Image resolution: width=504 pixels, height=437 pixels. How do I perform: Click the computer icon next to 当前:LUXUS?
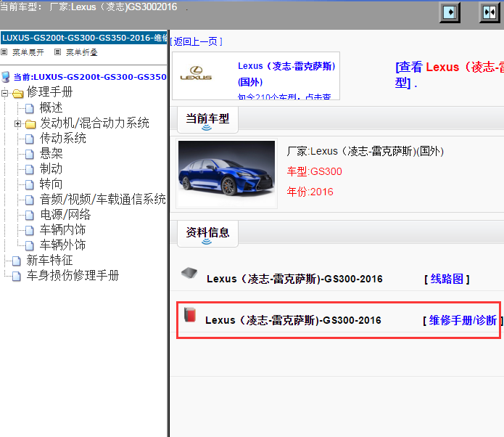point(6,77)
